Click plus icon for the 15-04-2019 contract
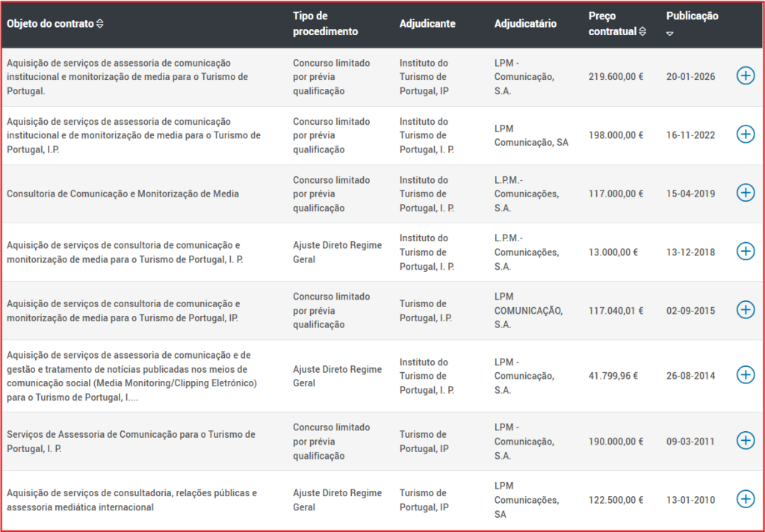Image resolution: width=765 pixels, height=532 pixels. [x=745, y=193]
